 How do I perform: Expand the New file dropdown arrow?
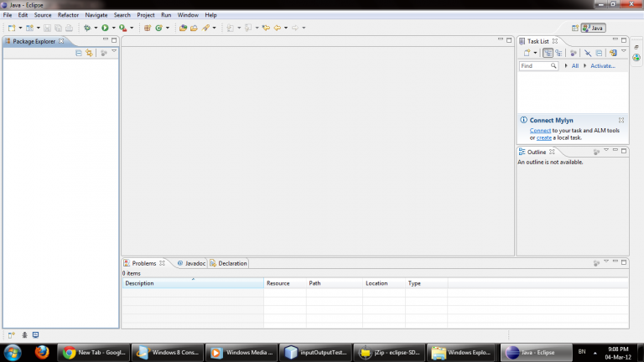(19, 28)
